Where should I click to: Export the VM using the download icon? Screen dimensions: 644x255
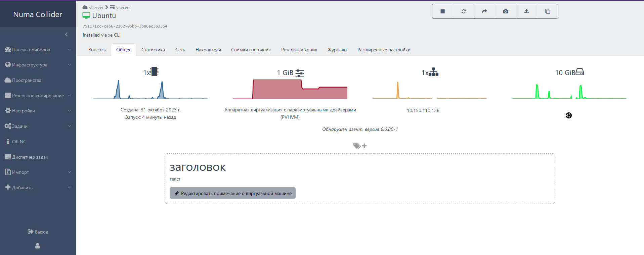click(x=526, y=11)
